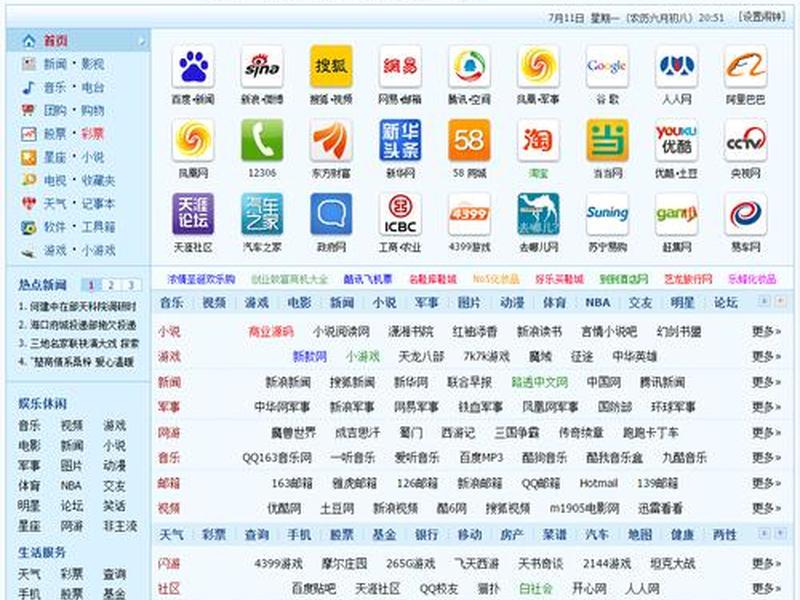Open the 4399游戏 text link
800x600 pixels.
point(279,564)
